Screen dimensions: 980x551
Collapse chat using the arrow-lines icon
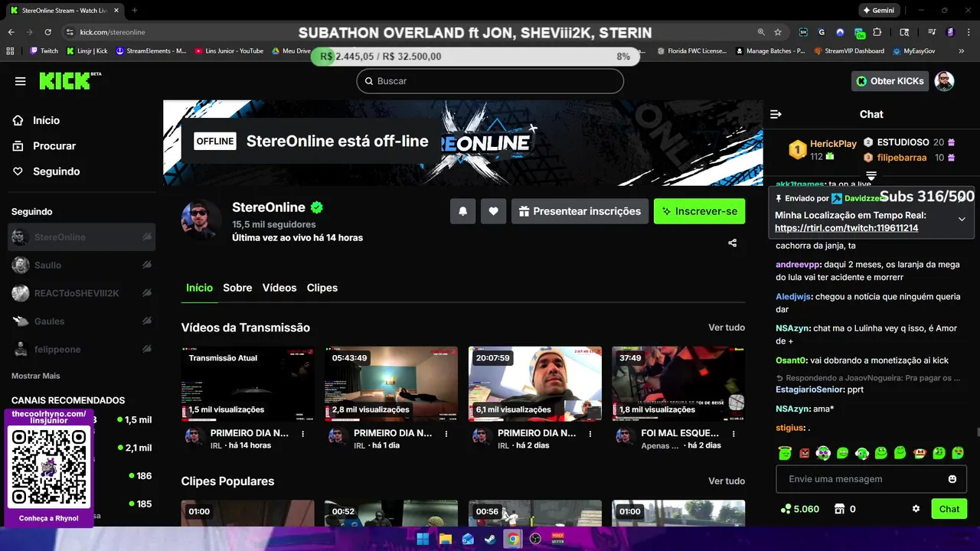point(776,114)
